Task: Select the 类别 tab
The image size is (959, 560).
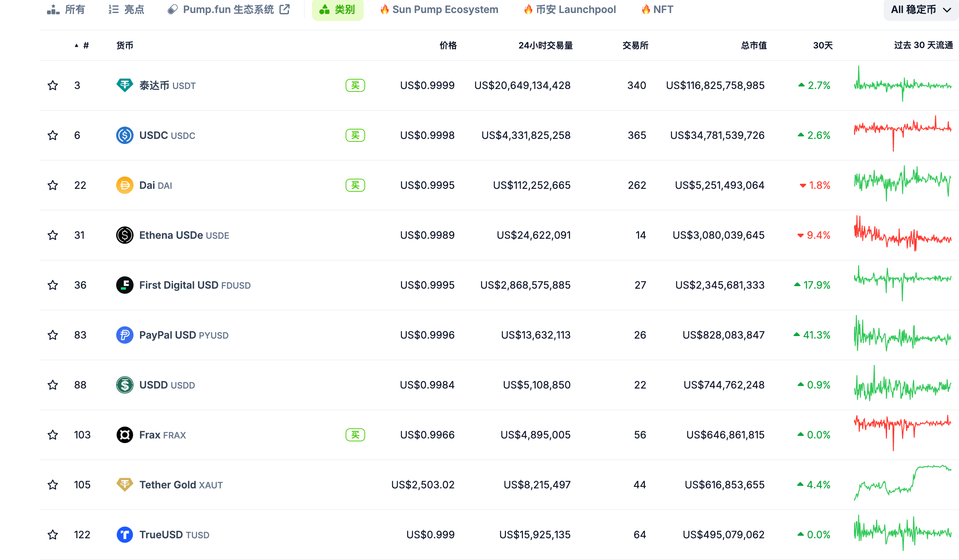Action: (x=338, y=9)
